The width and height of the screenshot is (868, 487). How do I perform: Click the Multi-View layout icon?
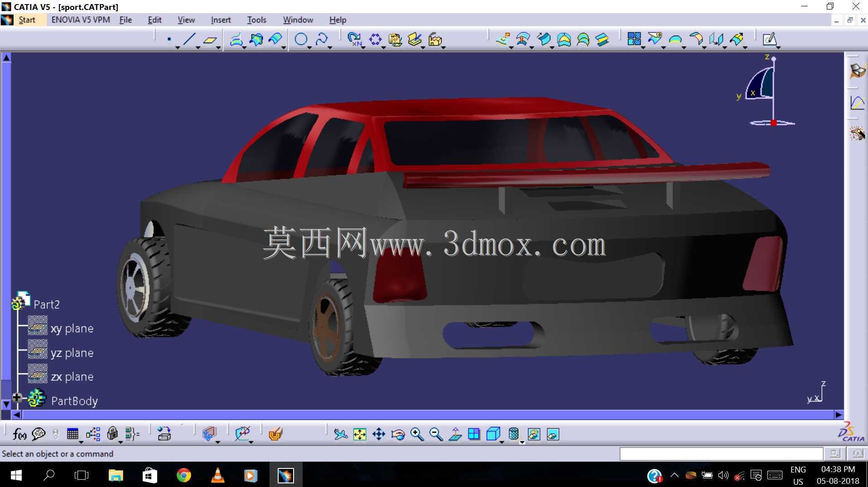[474, 434]
